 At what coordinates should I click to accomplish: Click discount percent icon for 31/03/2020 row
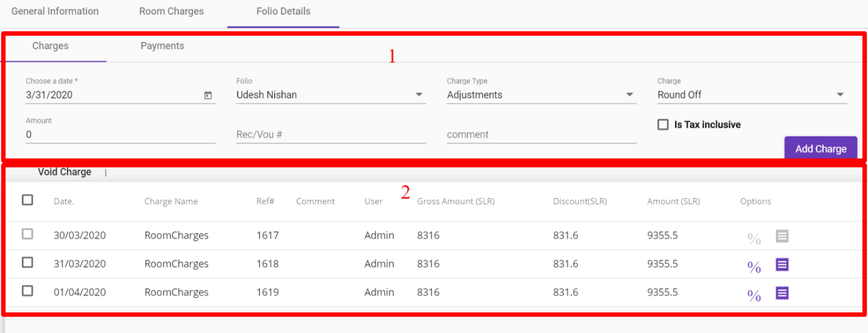754,266
